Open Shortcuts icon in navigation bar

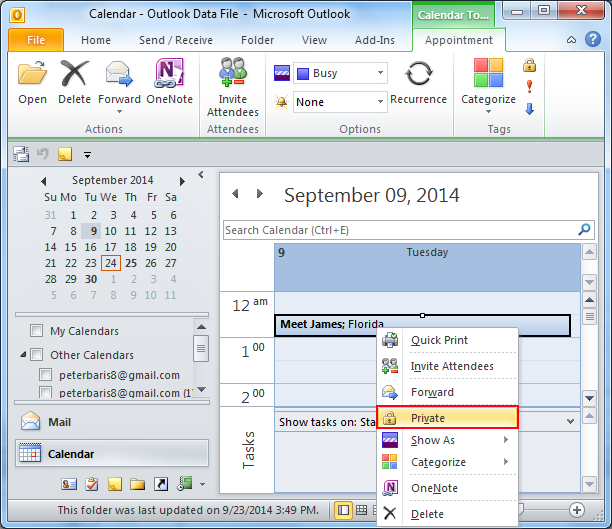161,484
